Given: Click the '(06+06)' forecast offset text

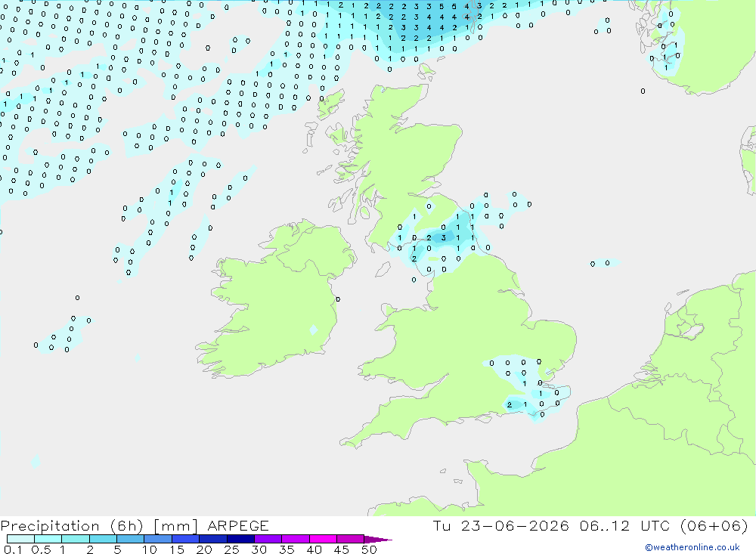Looking at the screenshot, I should point(714,525).
